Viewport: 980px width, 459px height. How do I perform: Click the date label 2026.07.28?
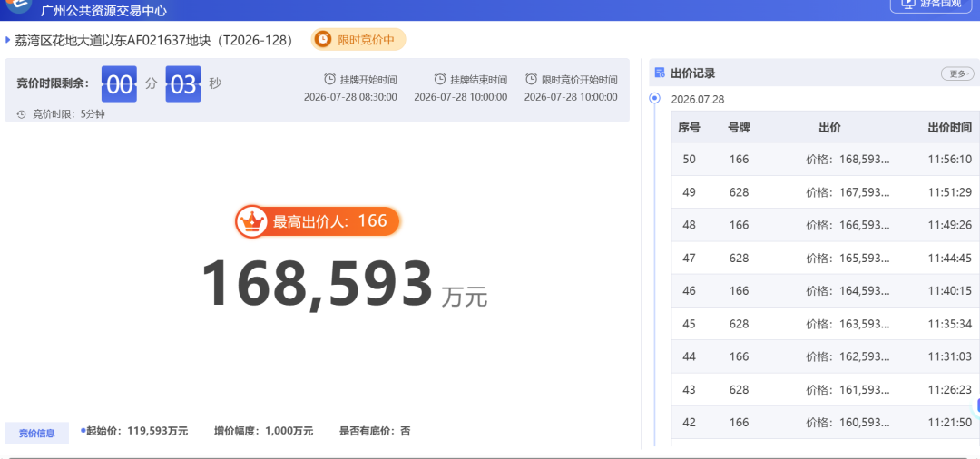pos(698,99)
